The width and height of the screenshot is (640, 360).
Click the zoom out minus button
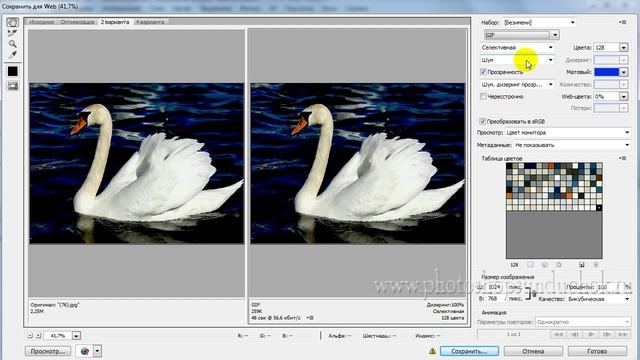[x=30, y=336]
